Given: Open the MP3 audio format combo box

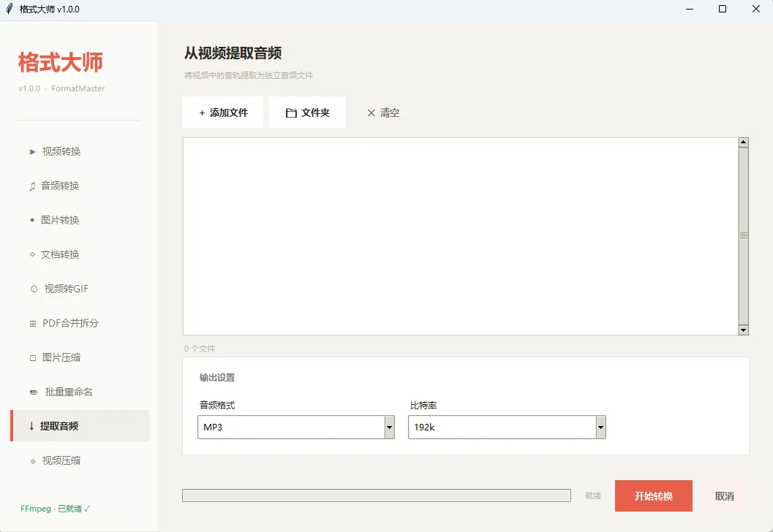Looking at the screenshot, I should [295, 427].
